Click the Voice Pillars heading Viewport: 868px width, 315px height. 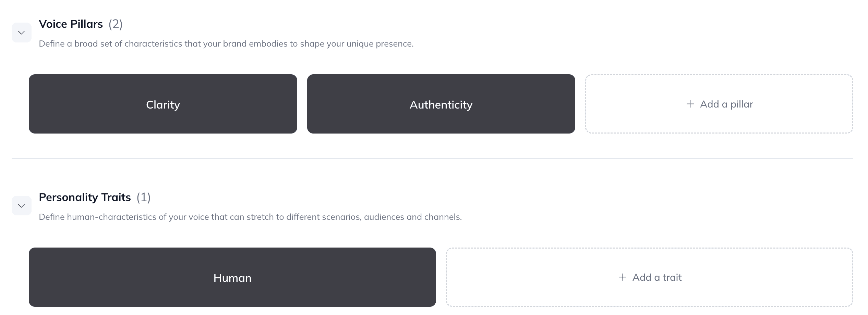tap(71, 24)
